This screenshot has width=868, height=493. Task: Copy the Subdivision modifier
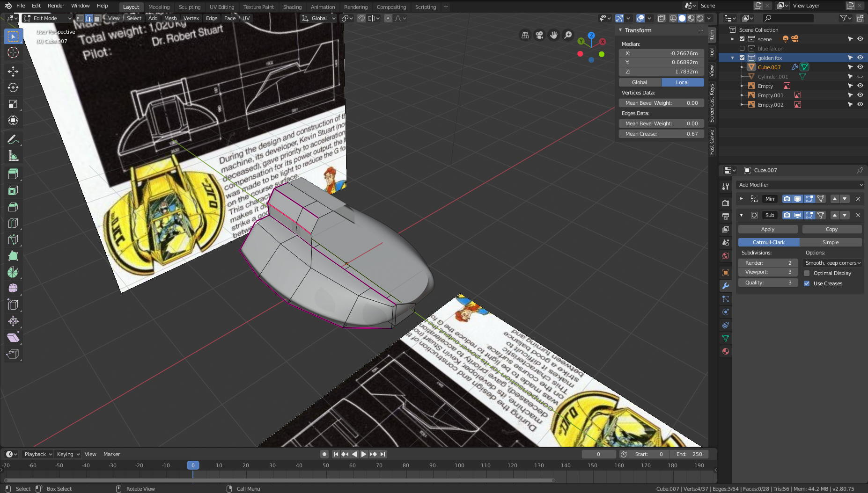tap(832, 229)
